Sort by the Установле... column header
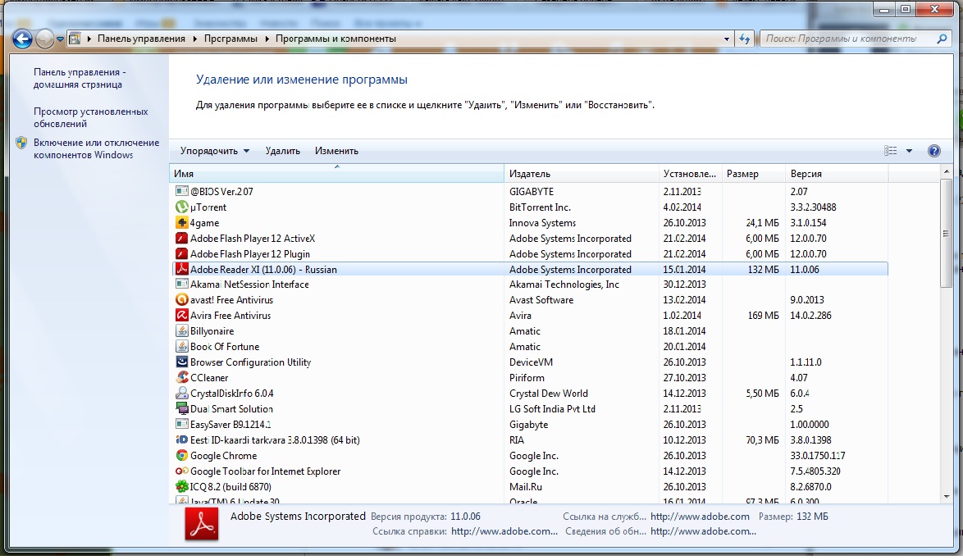Screen dimensions: 963x560 tap(690, 174)
